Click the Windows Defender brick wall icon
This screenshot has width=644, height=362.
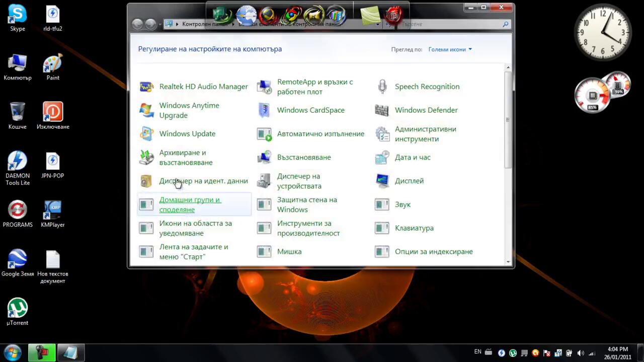(382, 110)
